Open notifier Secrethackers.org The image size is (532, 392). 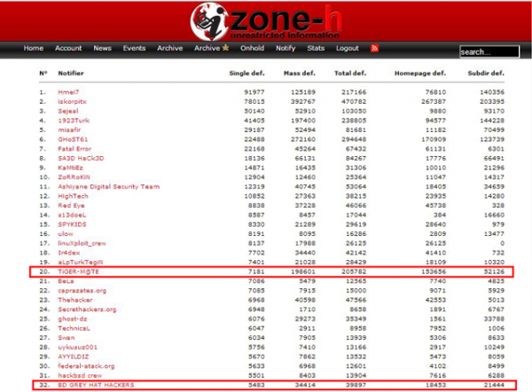coord(87,310)
